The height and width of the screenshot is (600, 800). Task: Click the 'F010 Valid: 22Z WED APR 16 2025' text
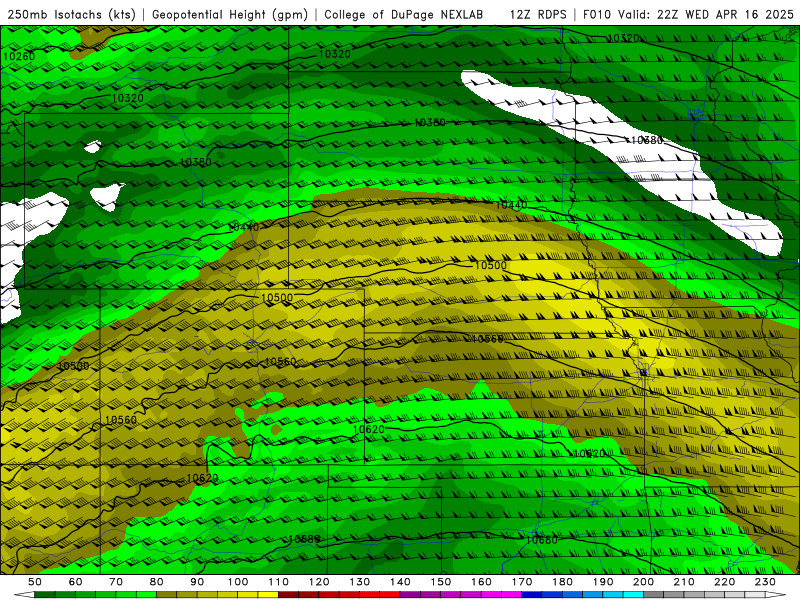688,15
